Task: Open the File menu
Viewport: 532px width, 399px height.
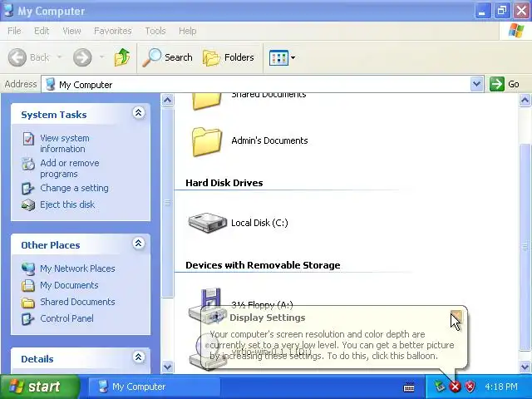Action: 14,31
